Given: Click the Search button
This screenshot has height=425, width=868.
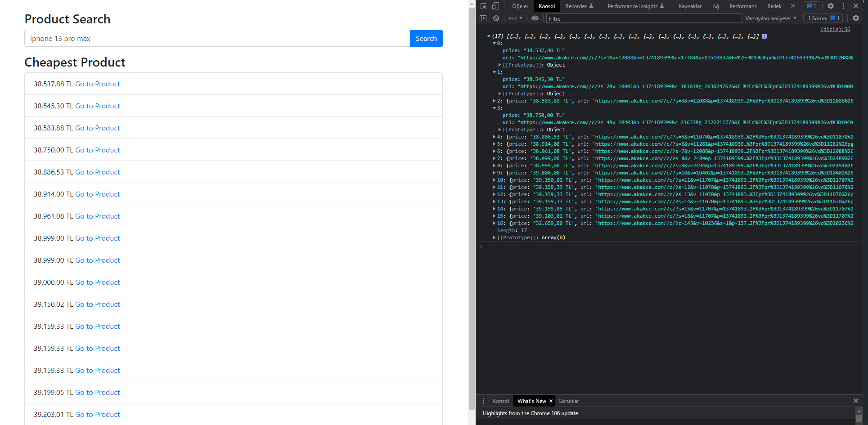Looking at the screenshot, I should pos(426,38).
